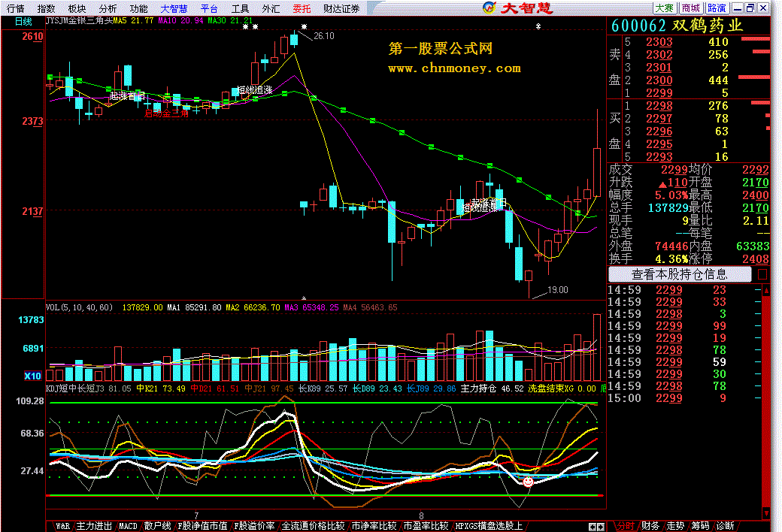Click the 2610 price axis label

[32, 36]
